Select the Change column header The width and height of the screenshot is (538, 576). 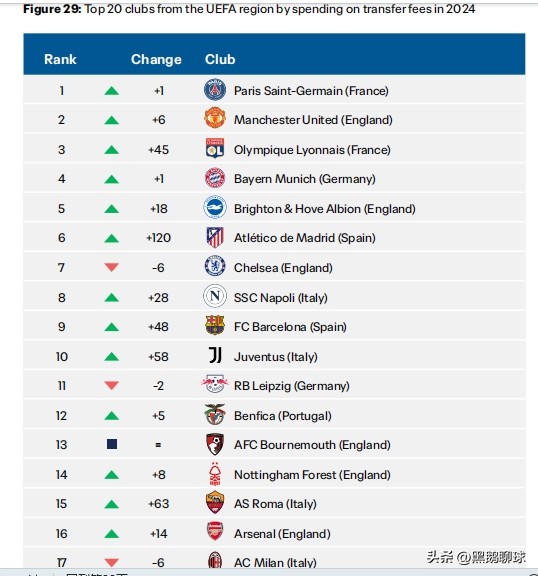coord(156,60)
